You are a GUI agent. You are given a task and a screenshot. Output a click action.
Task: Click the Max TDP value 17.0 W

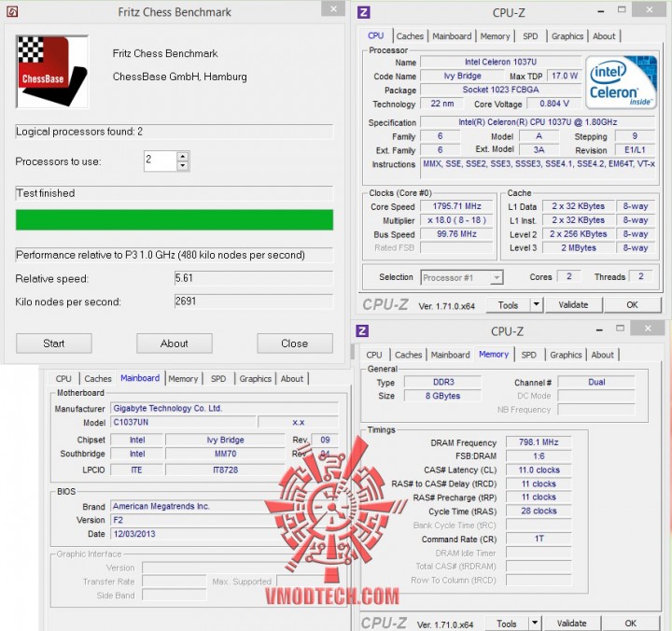(x=565, y=76)
